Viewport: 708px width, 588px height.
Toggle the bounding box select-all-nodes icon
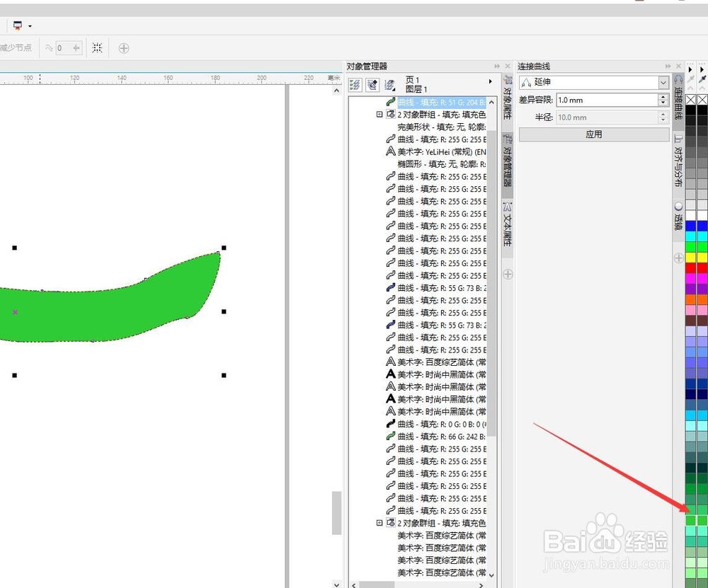point(97,48)
